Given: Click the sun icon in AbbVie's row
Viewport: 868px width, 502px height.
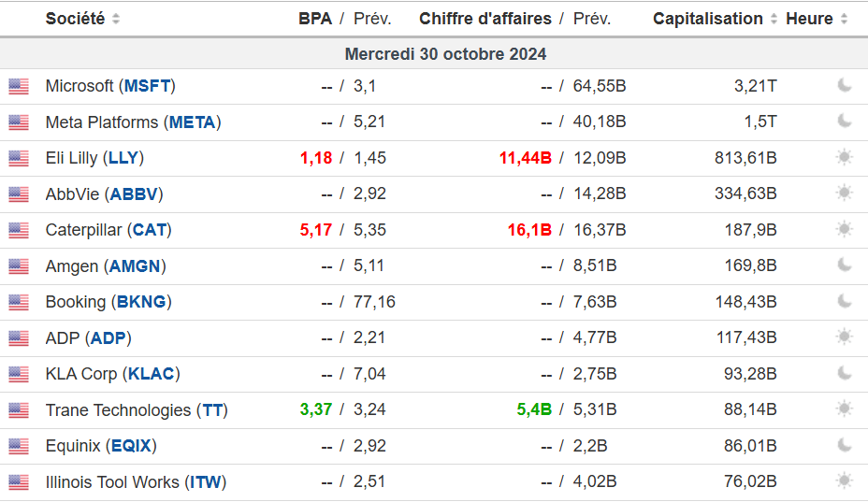Looking at the screenshot, I should pos(845,194).
